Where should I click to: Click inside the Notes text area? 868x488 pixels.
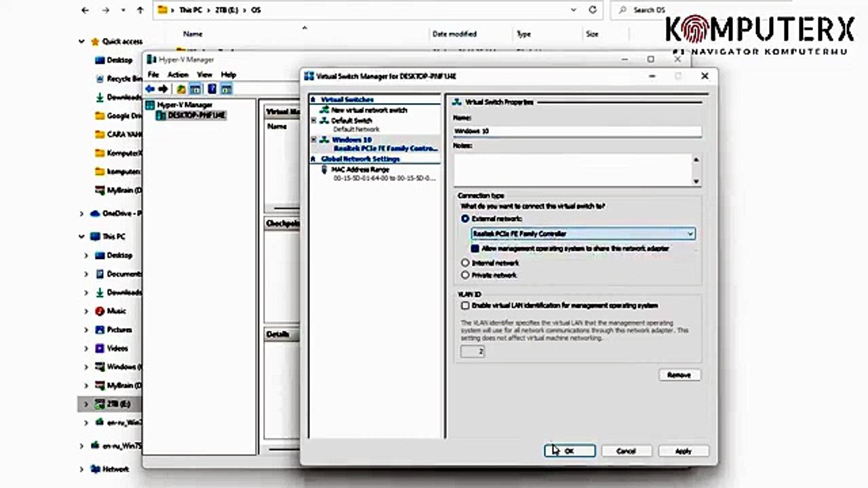click(572, 169)
